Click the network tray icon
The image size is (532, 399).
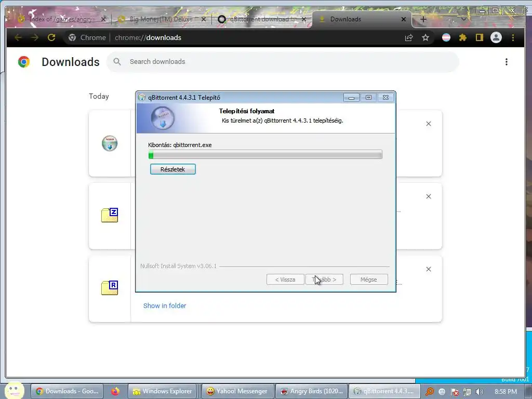tap(467, 392)
